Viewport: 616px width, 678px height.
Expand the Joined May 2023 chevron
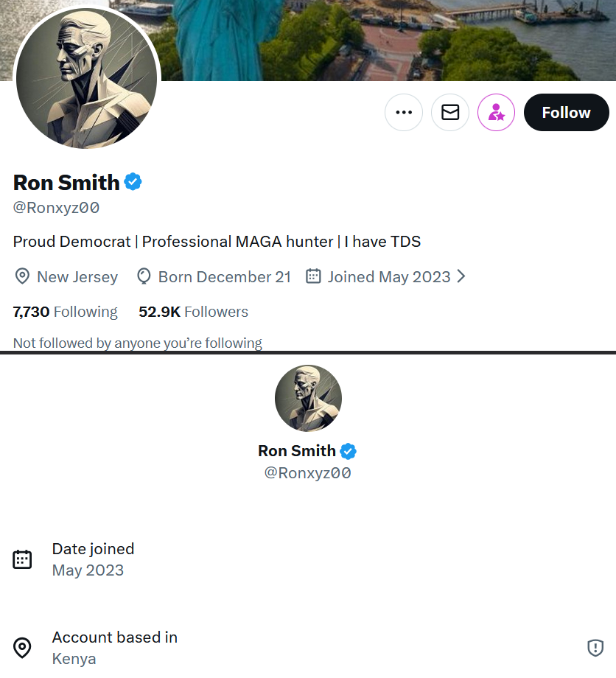click(461, 276)
